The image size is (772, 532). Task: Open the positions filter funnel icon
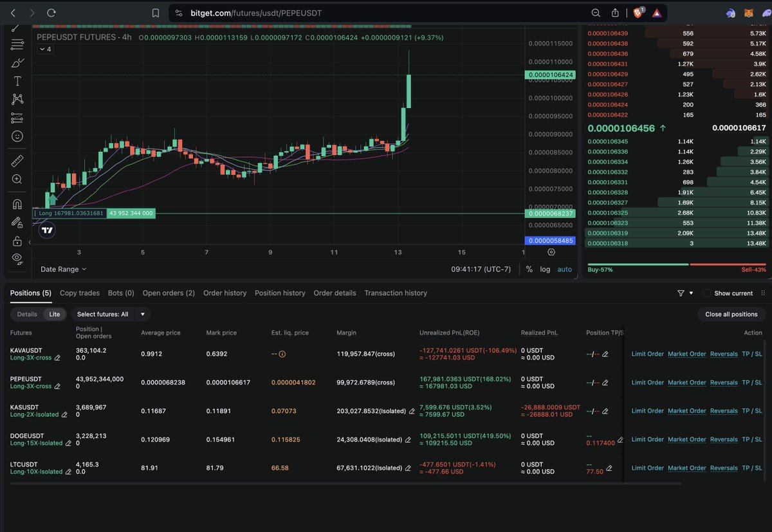(681, 293)
